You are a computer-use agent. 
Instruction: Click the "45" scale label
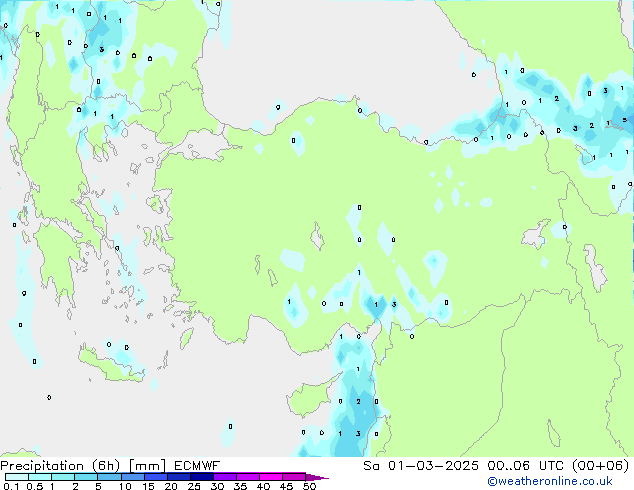tap(286, 486)
